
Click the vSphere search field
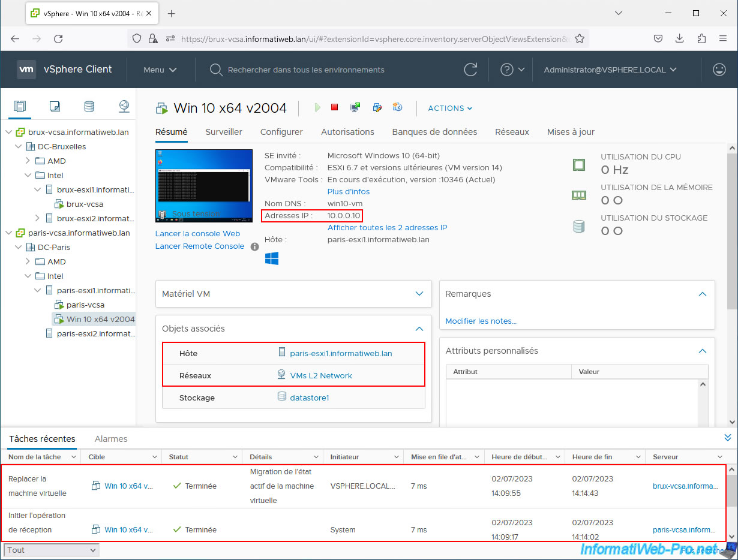306,70
